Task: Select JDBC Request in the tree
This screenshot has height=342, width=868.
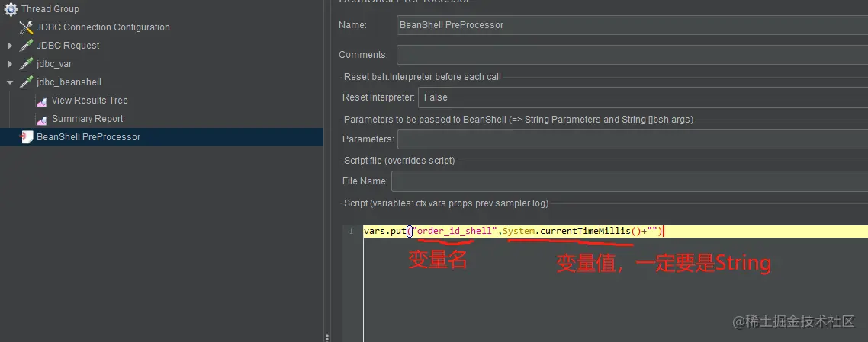Action: (68, 45)
